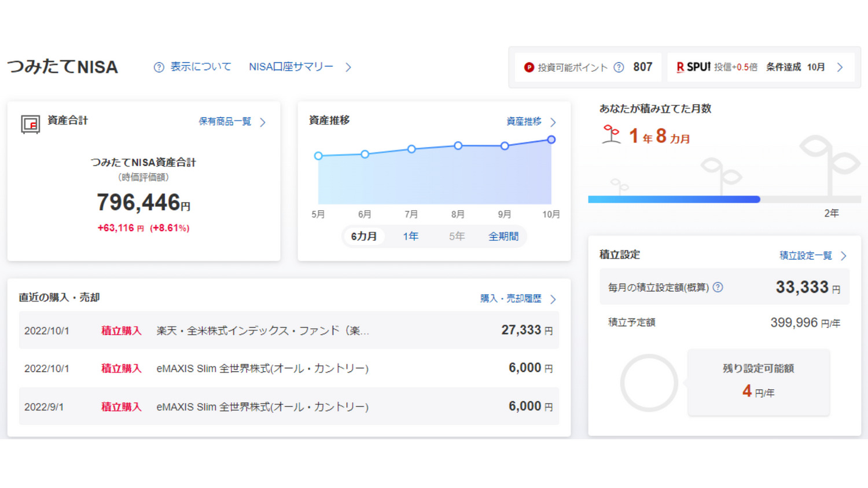Switch chart to 全期間
The height and width of the screenshot is (488, 868).
point(503,236)
